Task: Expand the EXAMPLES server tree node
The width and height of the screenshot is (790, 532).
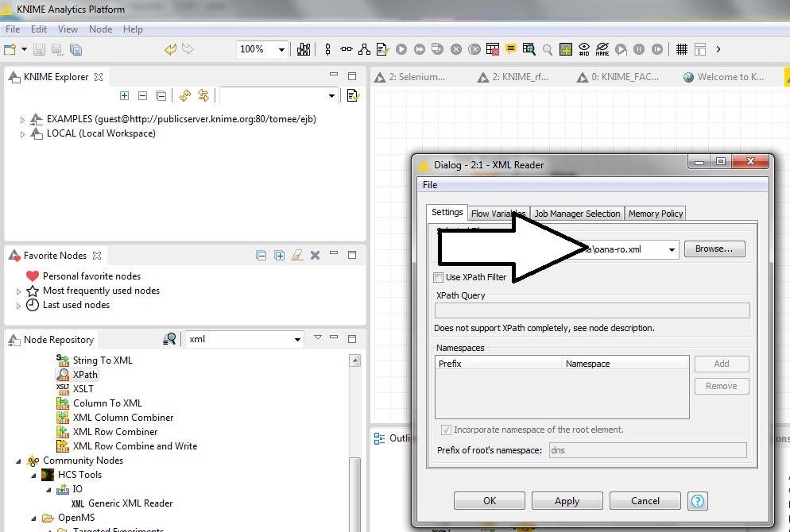Action: (22, 120)
